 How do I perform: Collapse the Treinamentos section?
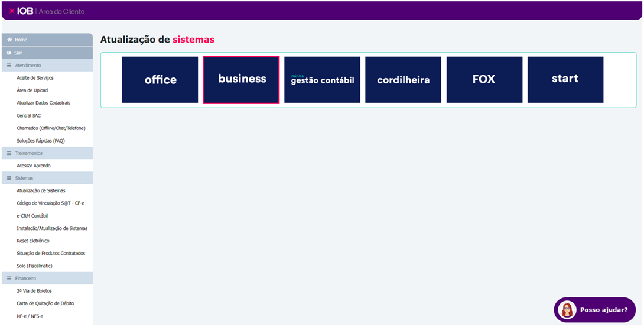(x=28, y=153)
